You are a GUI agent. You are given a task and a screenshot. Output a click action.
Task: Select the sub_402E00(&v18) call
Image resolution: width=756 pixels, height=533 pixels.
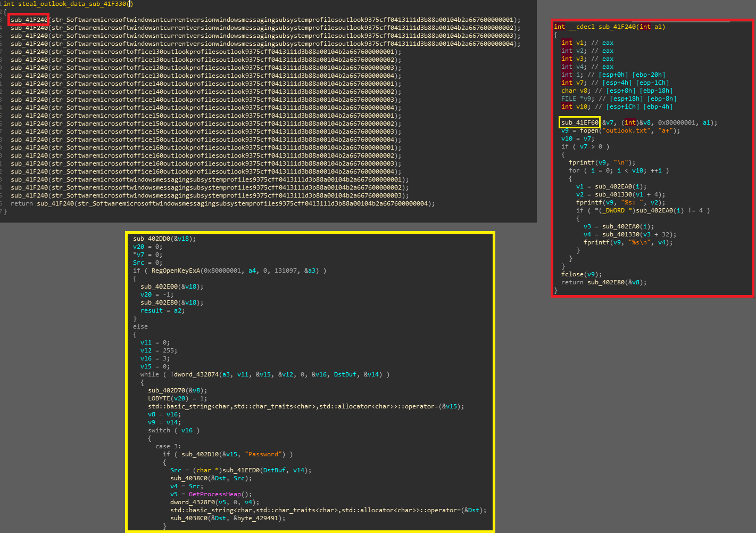point(172,286)
